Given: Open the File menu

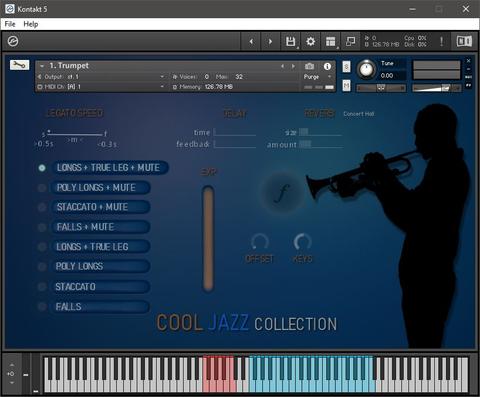Looking at the screenshot, I should point(10,24).
